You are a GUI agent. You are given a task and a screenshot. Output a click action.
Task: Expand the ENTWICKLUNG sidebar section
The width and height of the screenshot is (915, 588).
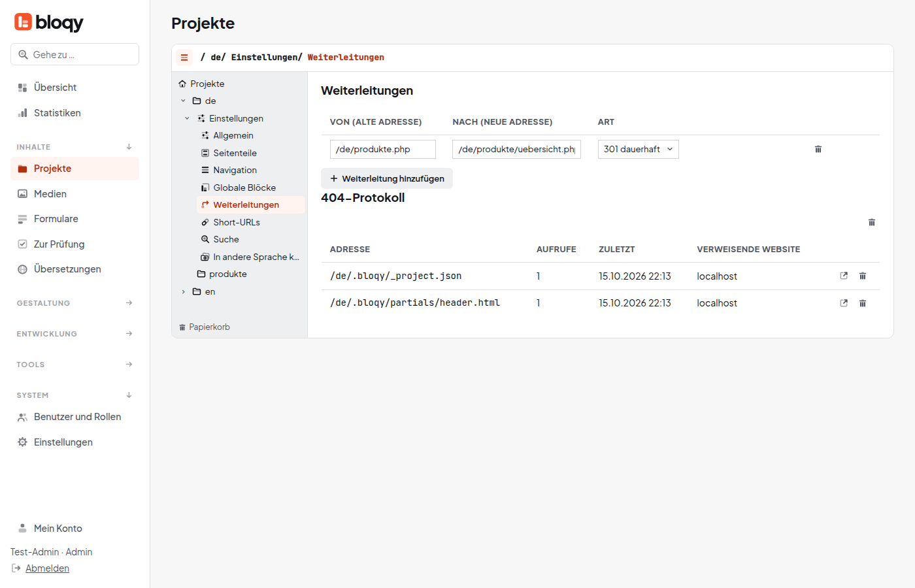click(x=129, y=334)
